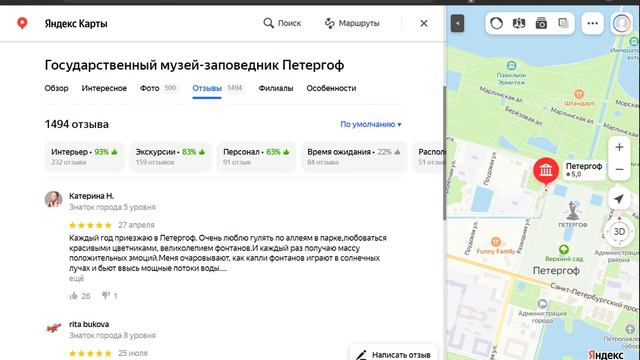Switch to the Обзор tab

tap(56, 88)
